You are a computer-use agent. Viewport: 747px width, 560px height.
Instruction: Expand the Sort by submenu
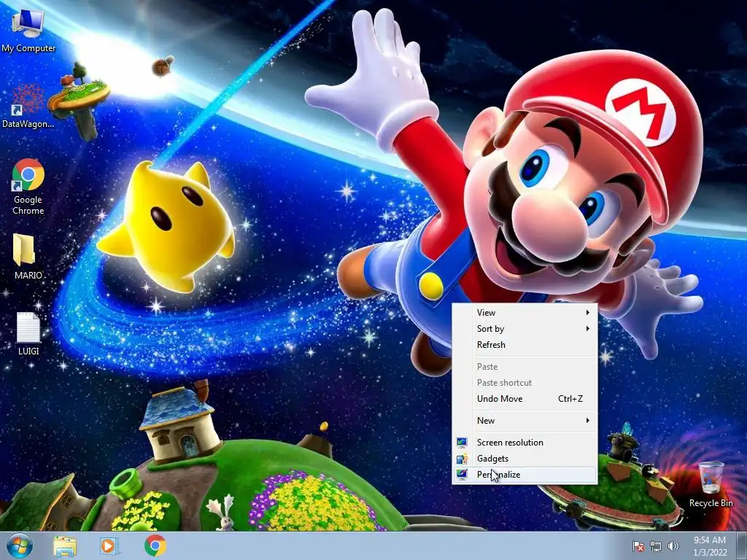tap(525, 329)
